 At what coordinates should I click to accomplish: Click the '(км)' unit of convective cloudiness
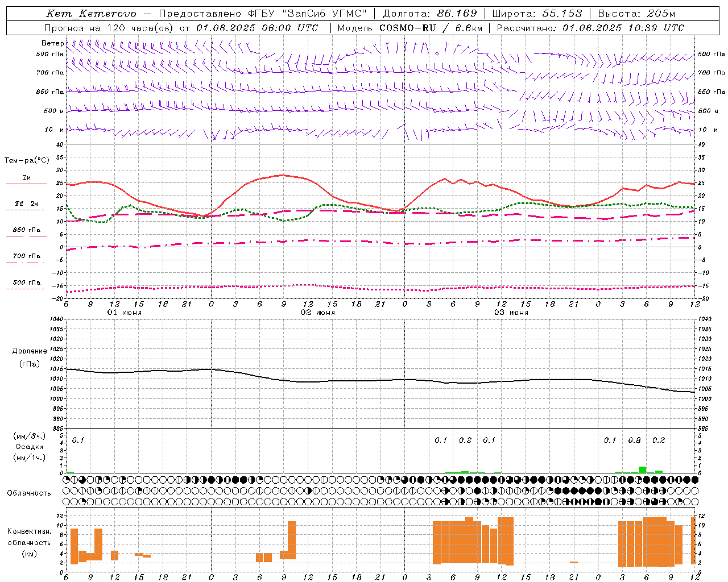pyautogui.click(x=29, y=554)
